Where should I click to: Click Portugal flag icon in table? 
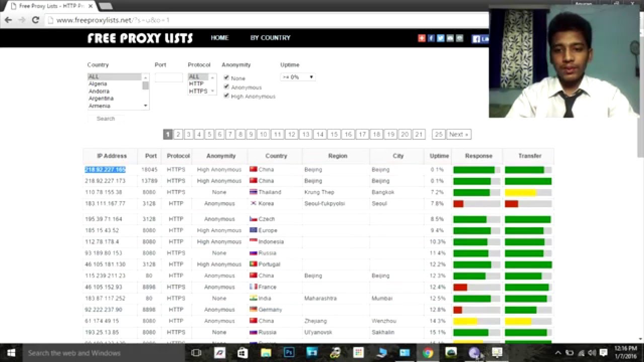[253, 264]
